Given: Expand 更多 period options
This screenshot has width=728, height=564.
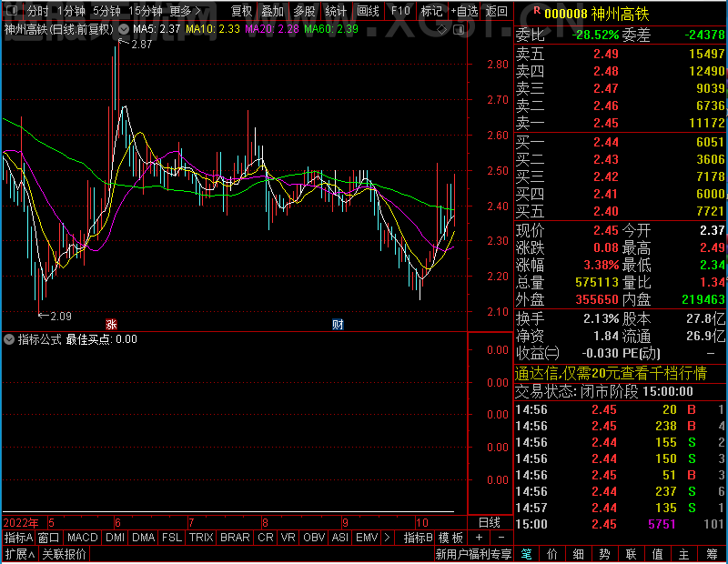Looking at the screenshot, I should click(185, 11).
